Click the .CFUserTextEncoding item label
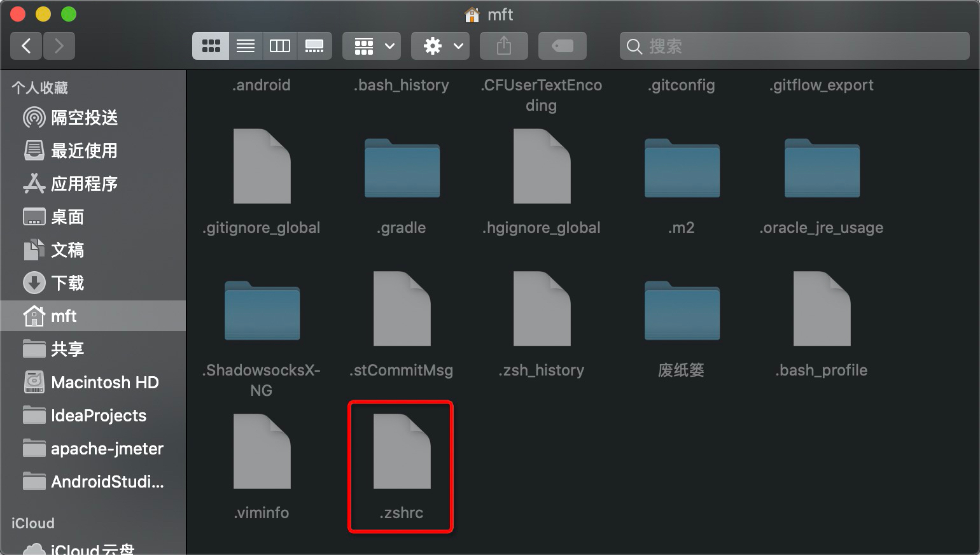Viewport: 980px width, 555px height. 542,95
